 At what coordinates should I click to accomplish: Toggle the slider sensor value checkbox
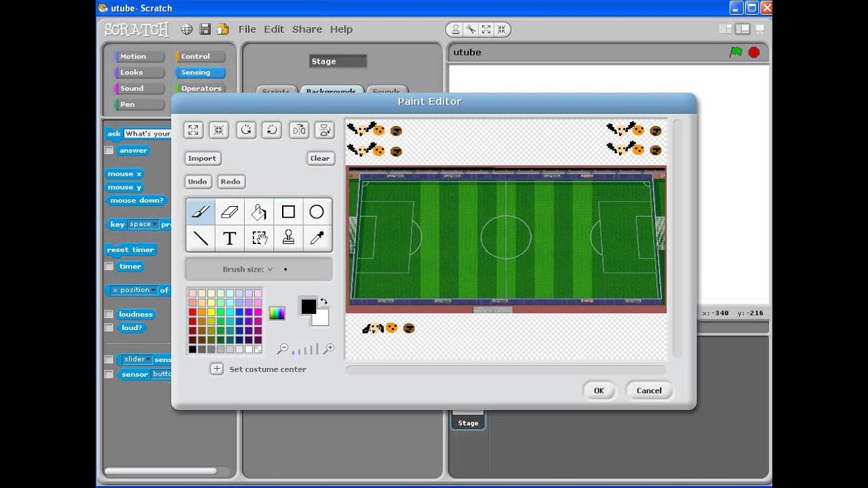[x=108, y=359]
